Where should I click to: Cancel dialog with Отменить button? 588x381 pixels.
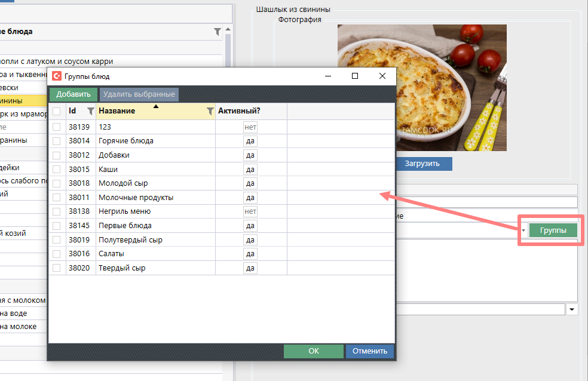(x=370, y=351)
